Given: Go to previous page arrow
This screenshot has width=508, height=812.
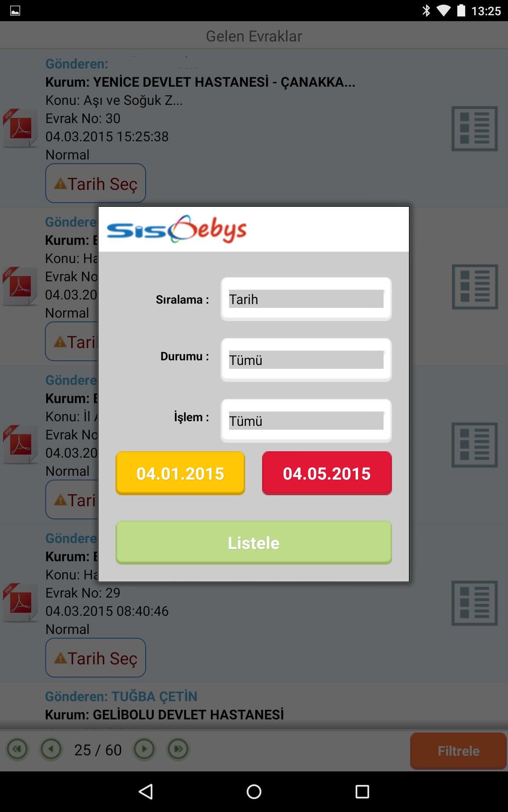Looking at the screenshot, I should click(x=51, y=749).
